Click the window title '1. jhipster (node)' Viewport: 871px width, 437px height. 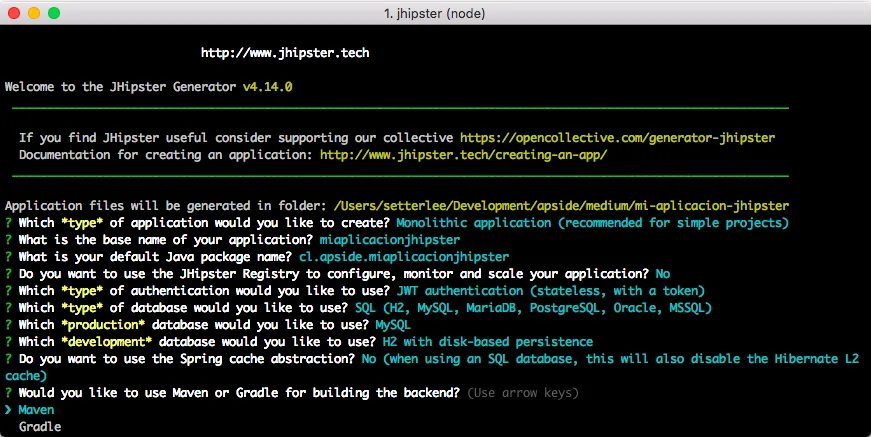(x=434, y=13)
